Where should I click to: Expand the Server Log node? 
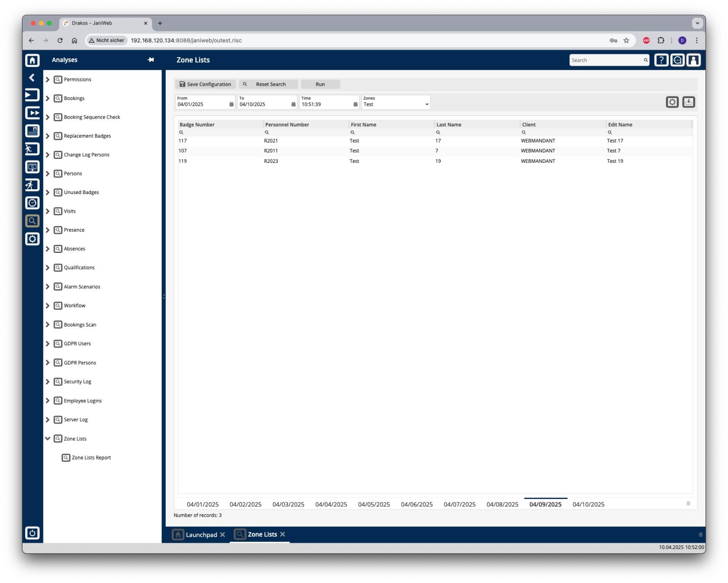48,420
